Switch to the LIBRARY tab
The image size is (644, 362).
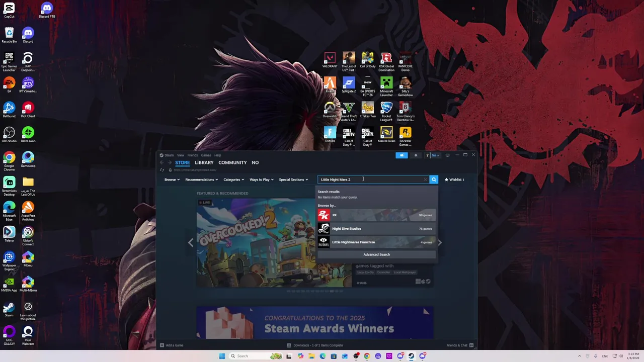click(x=204, y=162)
